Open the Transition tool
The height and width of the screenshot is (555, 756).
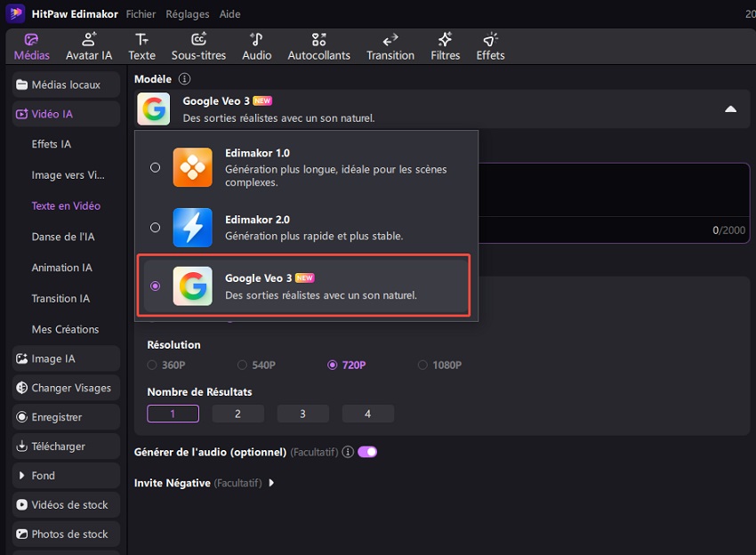(390, 46)
